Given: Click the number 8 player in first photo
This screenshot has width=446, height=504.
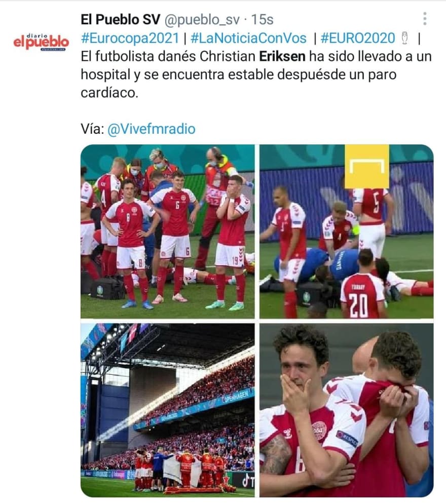Looking at the screenshot, I should coord(130,243).
